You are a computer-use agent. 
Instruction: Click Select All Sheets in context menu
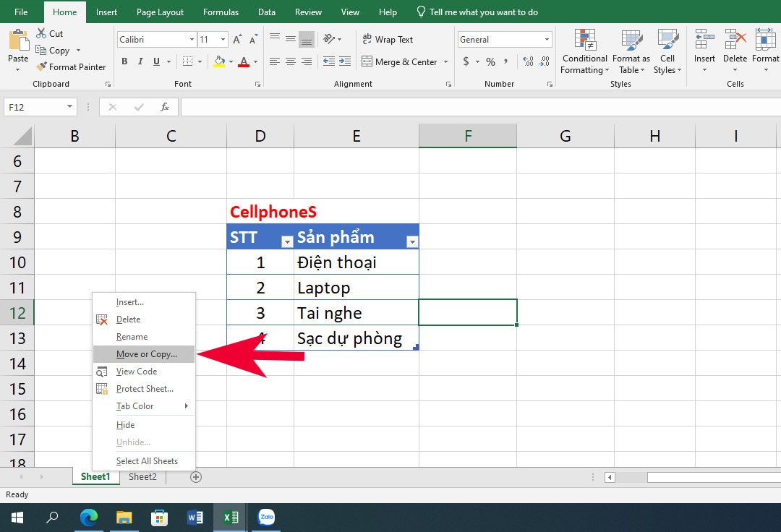(146, 460)
